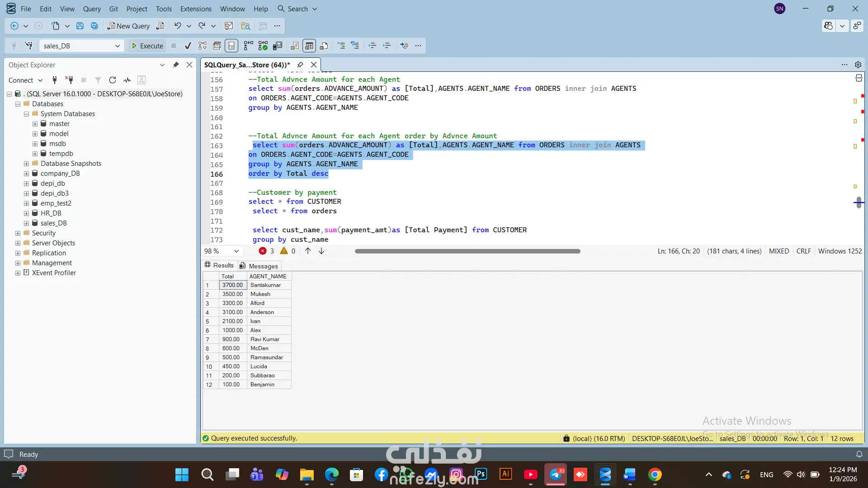Viewport: 868px width, 488px height.
Task: Click the Parse checkmark icon
Action: click(188, 46)
